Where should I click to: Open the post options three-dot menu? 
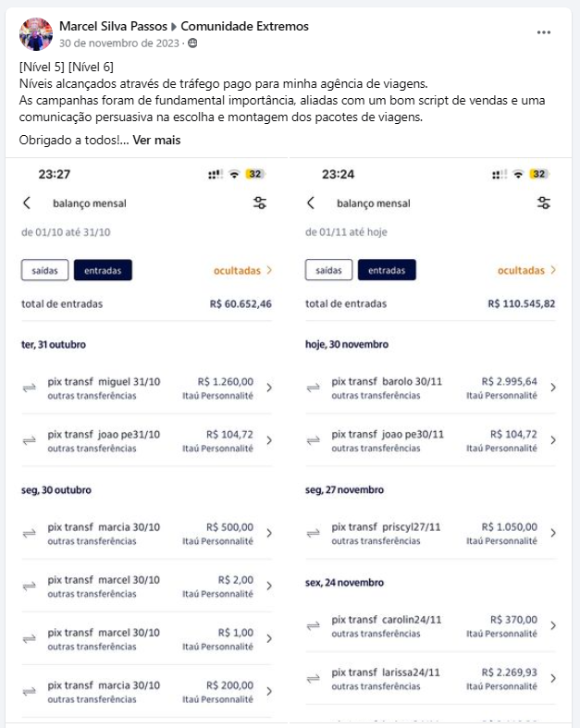click(x=543, y=32)
